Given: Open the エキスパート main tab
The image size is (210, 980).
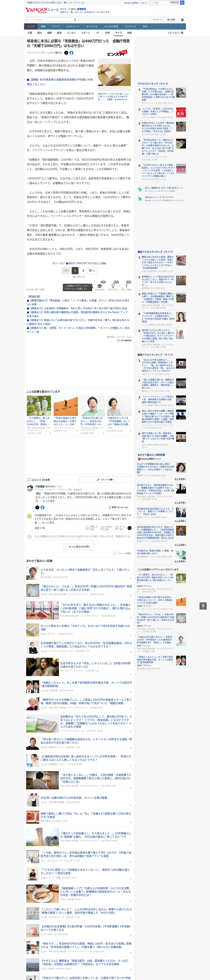Looking at the screenshot, I should tap(72, 27).
